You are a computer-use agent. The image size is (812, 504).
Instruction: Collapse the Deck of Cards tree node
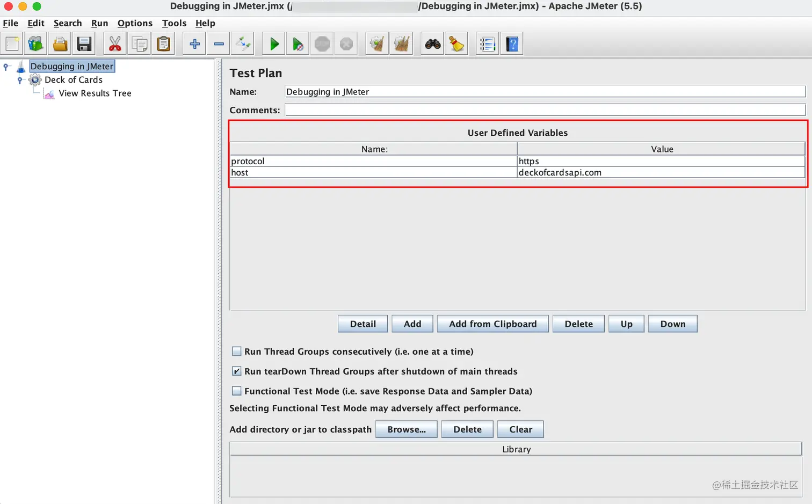20,80
